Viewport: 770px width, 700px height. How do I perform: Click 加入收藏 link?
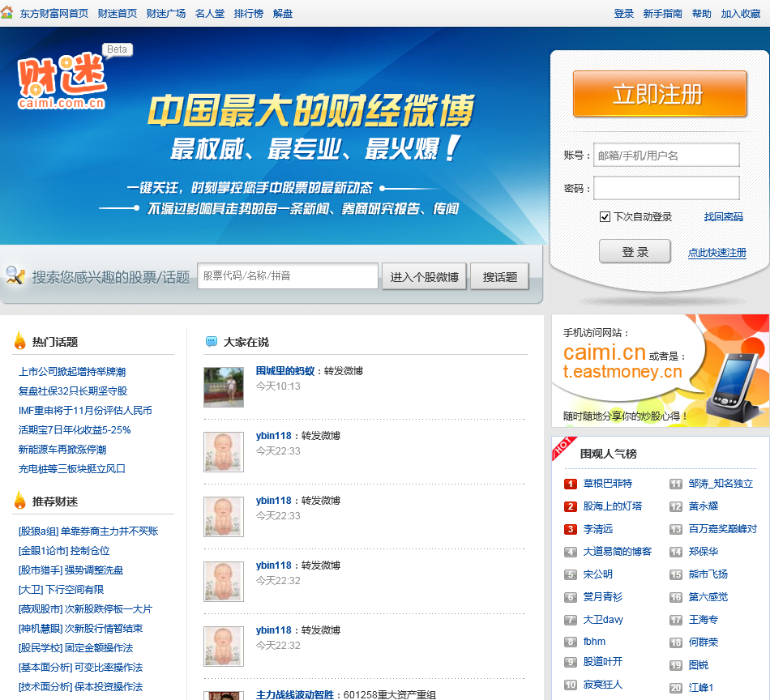[741, 14]
